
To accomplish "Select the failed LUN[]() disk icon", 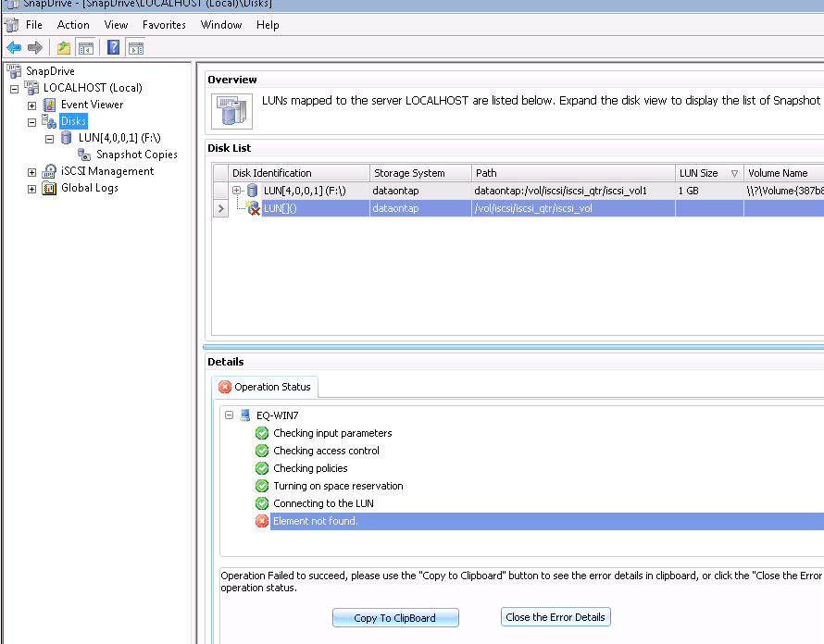I will (253, 209).
